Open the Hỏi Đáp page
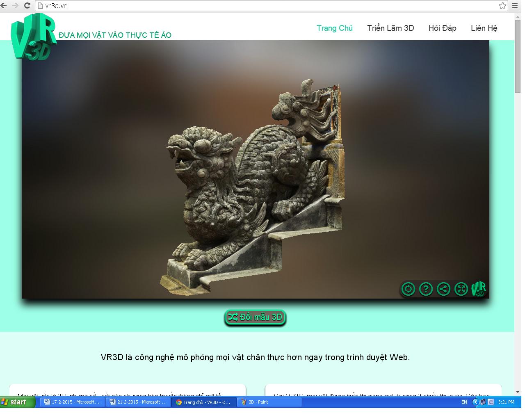The height and width of the screenshot is (420, 525). (442, 28)
